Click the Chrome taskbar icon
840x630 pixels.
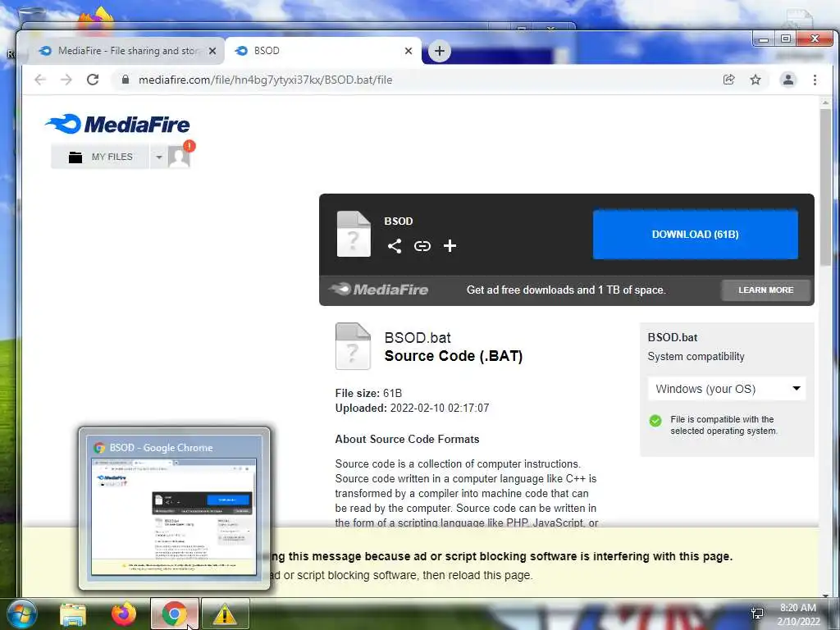point(175,614)
